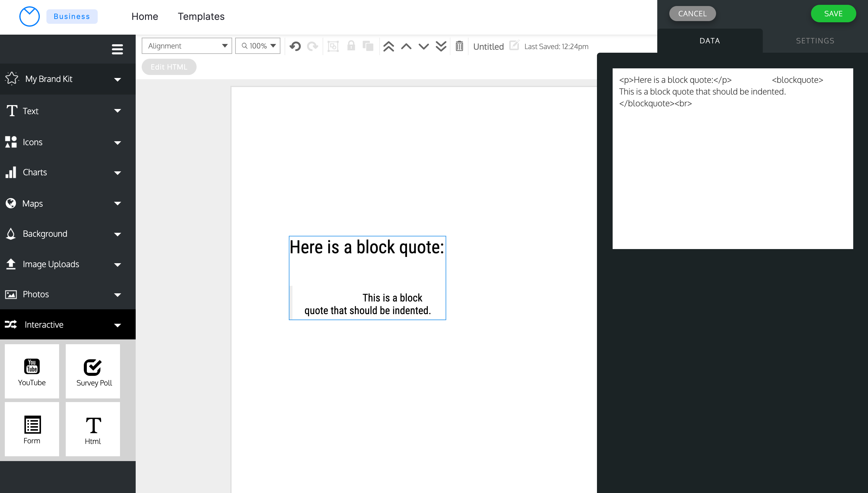Click the trash delete icon
Viewport: 868px width, 493px height.
[459, 46]
